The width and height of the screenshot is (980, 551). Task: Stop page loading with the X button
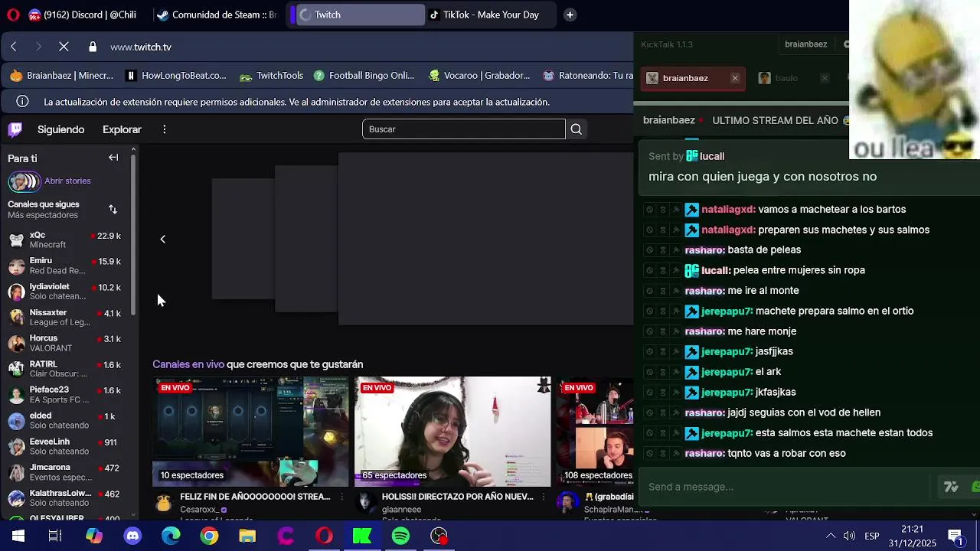[64, 47]
